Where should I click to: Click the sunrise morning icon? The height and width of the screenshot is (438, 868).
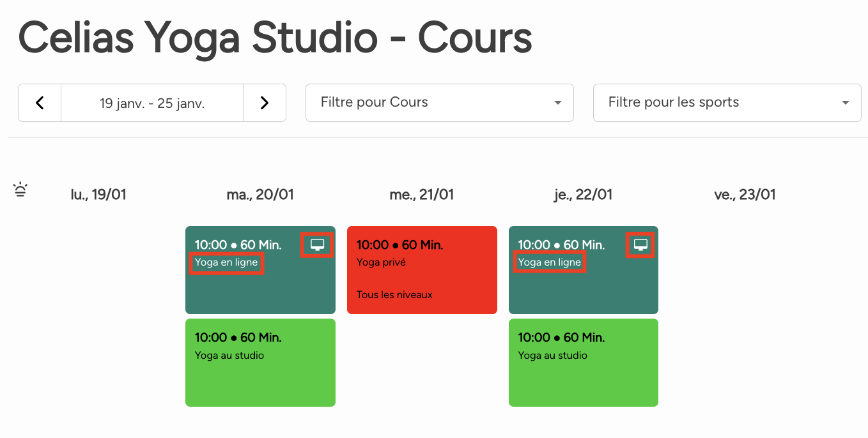(20, 190)
